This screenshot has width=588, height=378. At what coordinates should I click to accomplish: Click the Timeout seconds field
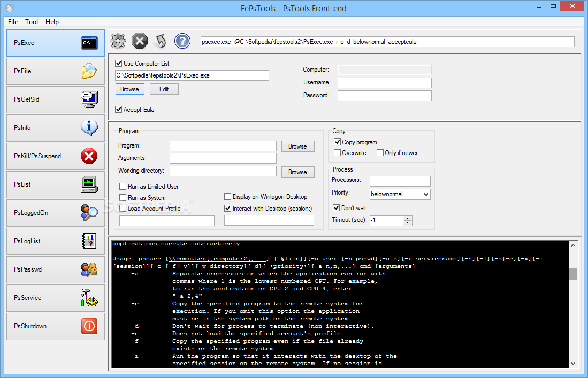(387, 221)
